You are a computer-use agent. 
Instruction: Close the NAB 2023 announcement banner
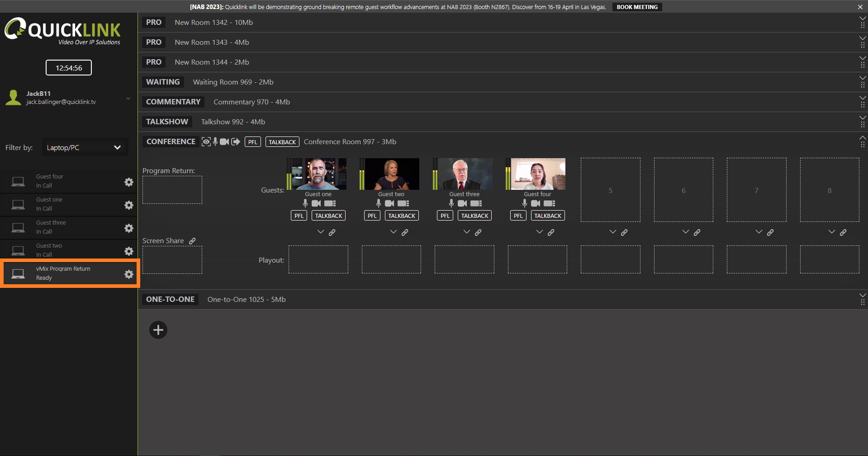860,7
